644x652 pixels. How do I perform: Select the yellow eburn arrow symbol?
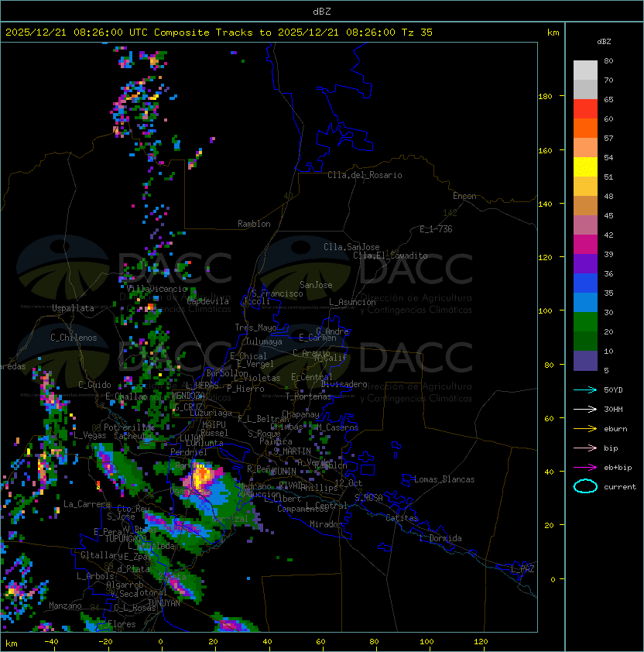(585, 429)
